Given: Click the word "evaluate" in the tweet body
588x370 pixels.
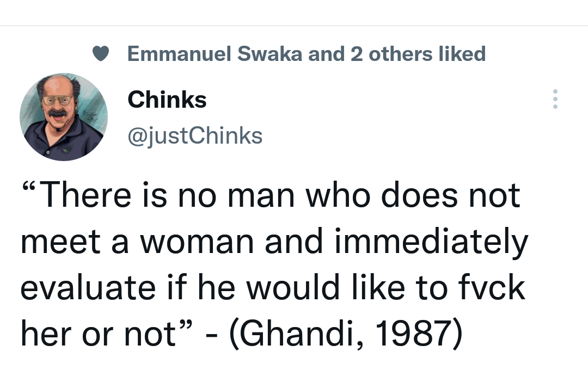Looking at the screenshot, I should [x=88, y=287].
